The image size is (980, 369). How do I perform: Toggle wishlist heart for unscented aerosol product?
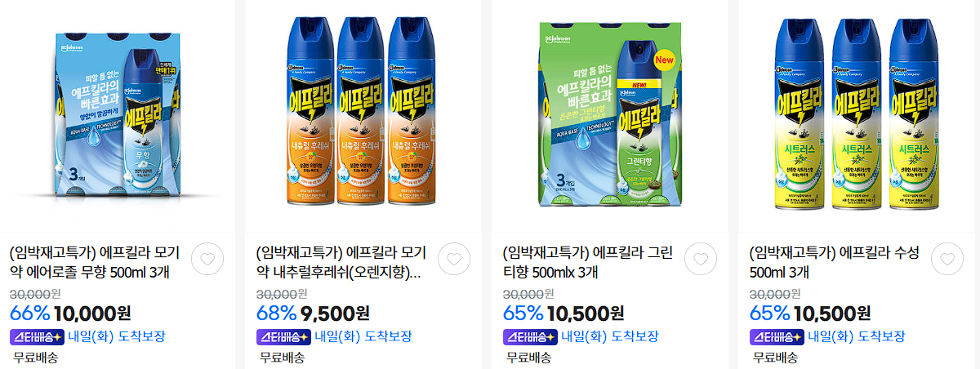[x=207, y=260]
